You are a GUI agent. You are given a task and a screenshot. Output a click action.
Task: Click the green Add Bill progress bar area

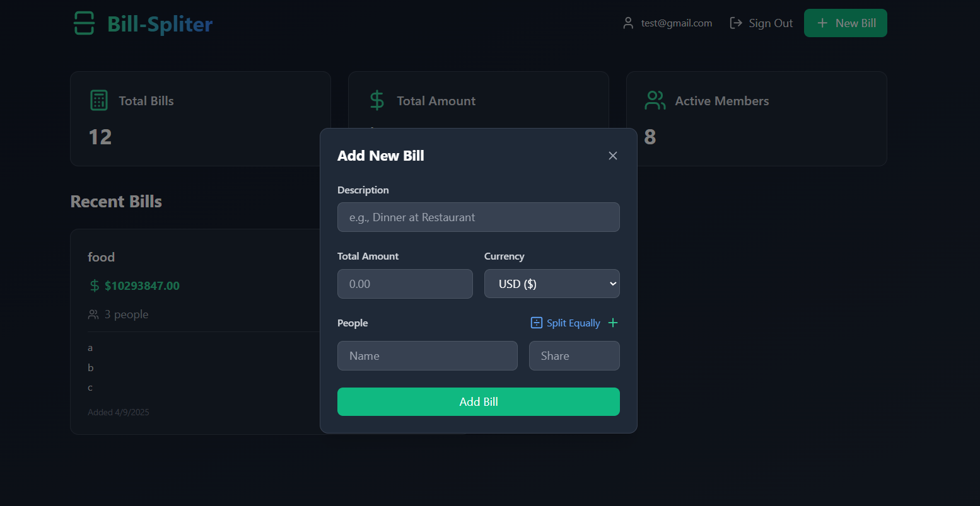[479, 401]
